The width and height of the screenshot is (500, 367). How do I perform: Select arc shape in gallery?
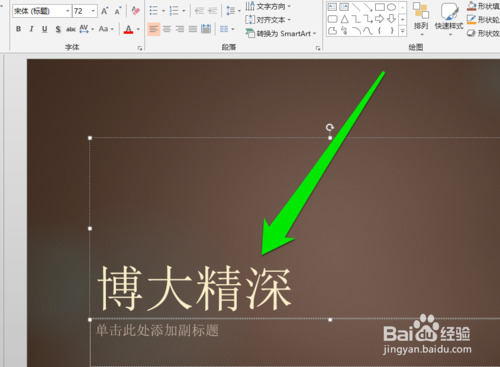pyautogui.click(x=356, y=31)
